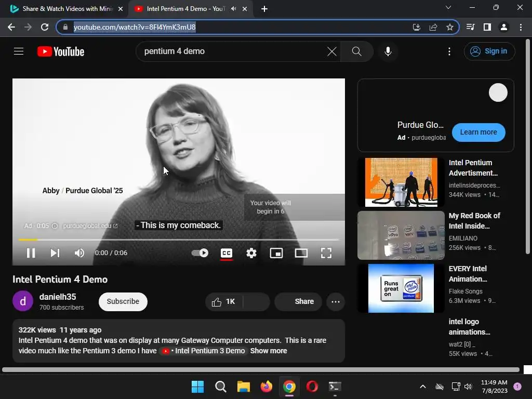
Task: Skip to next video with the Next button
Action: 55,253
